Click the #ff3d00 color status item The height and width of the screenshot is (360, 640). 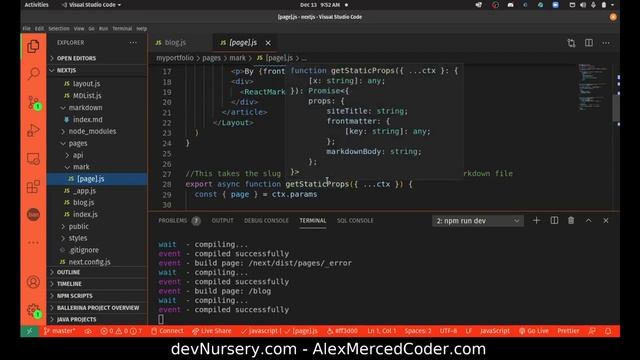coord(342,331)
